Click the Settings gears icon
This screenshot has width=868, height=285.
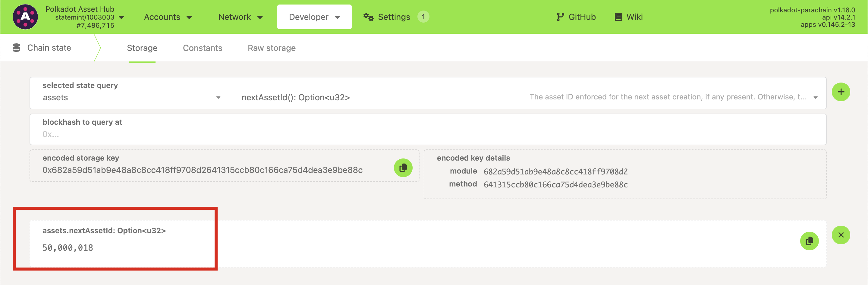tap(368, 17)
